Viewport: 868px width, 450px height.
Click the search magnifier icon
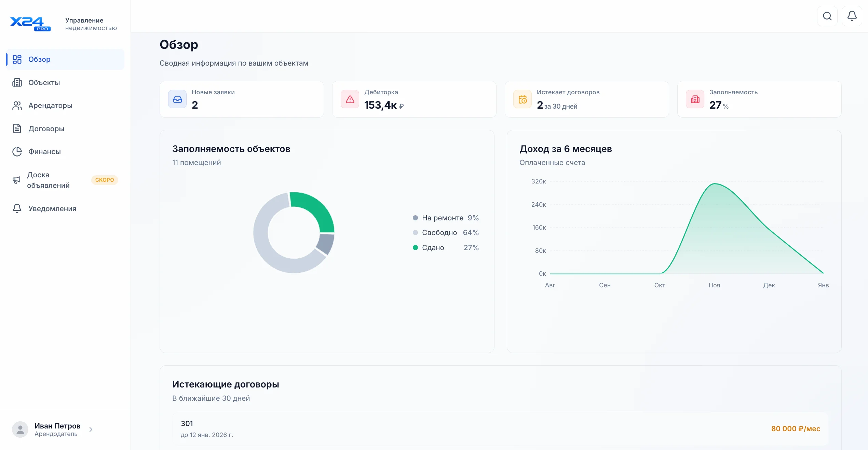point(827,16)
